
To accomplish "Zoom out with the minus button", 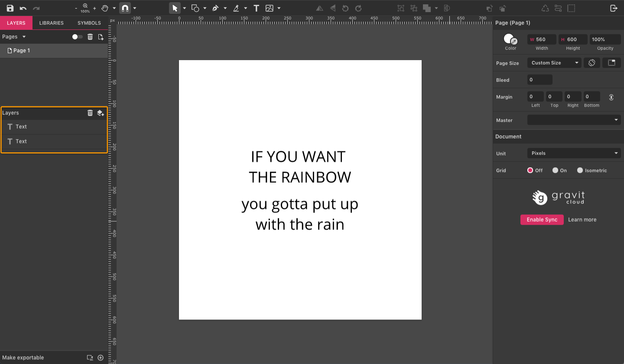I will point(76,8).
